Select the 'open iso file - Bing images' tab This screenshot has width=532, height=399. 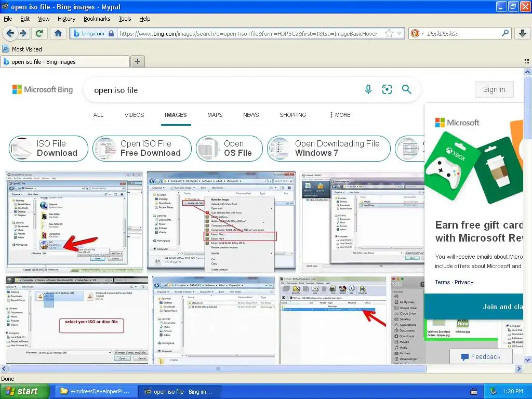click(65, 62)
